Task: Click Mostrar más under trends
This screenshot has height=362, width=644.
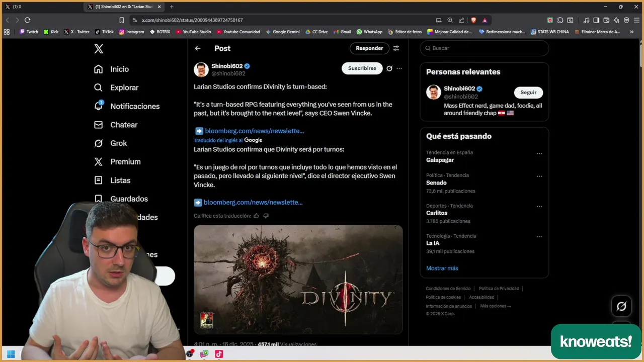Action: [442, 268]
